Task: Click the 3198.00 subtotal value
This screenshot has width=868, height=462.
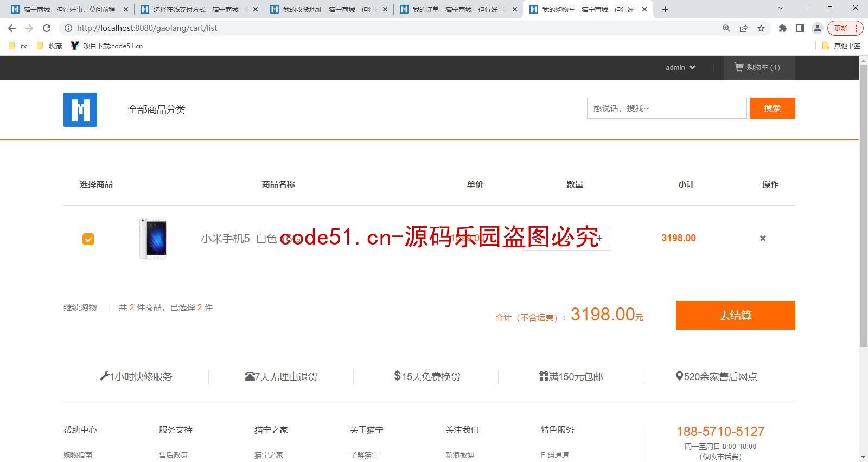Action: (679, 238)
